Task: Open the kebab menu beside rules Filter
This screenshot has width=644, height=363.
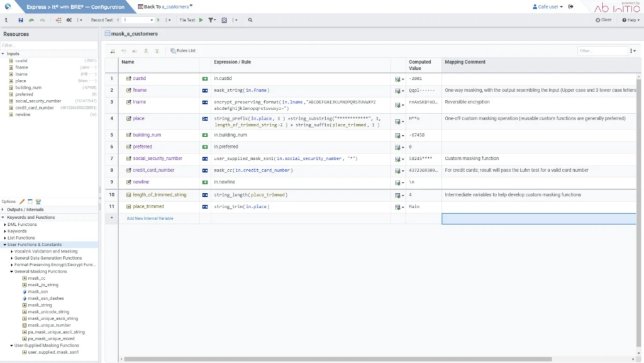Action: tap(633, 51)
